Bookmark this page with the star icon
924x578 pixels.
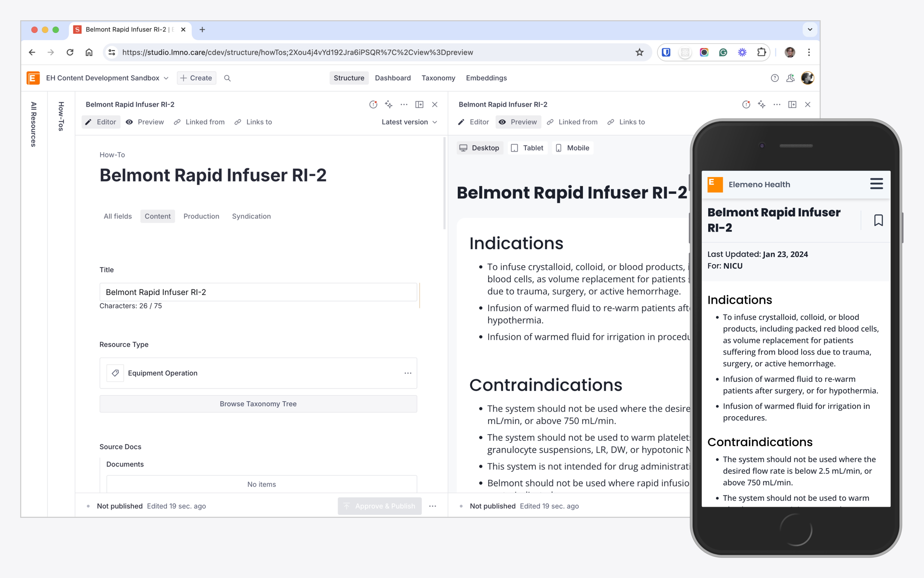(640, 52)
